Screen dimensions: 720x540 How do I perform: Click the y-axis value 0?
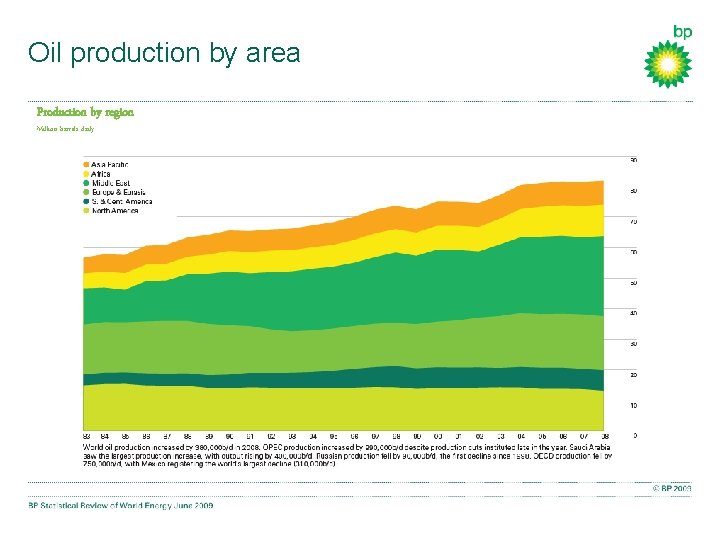(x=635, y=435)
